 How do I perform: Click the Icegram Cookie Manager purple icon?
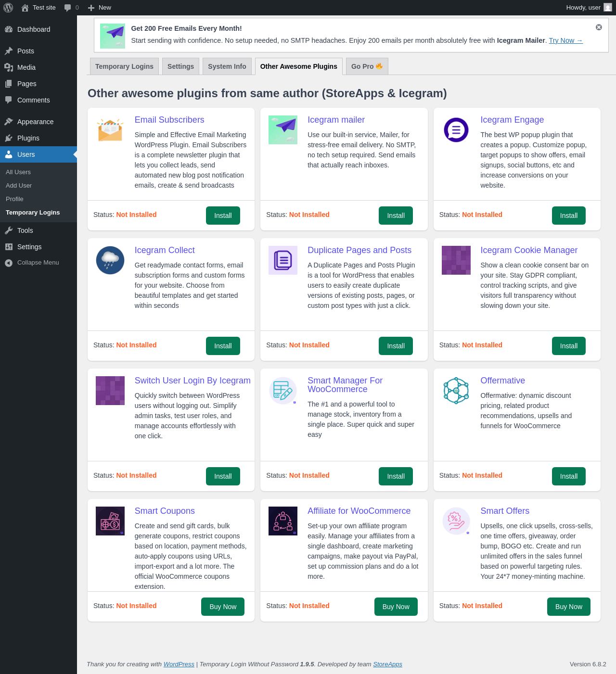coord(456,260)
